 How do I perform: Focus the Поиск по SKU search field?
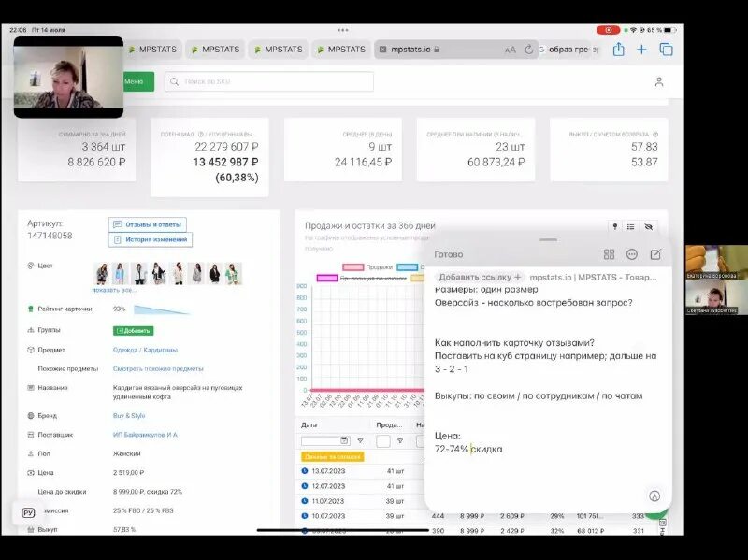pyautogui.click(x=269, y=81)
